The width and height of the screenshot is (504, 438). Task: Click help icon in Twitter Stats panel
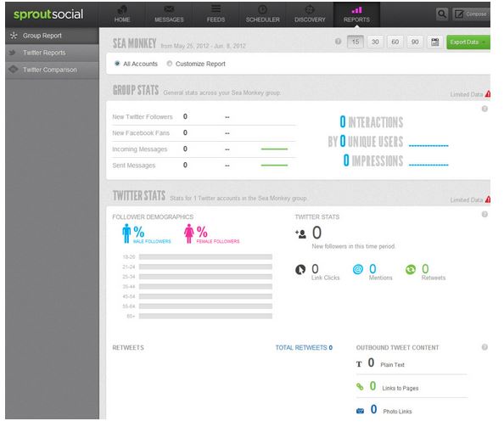pyautogui.click(x=484, y=214)
